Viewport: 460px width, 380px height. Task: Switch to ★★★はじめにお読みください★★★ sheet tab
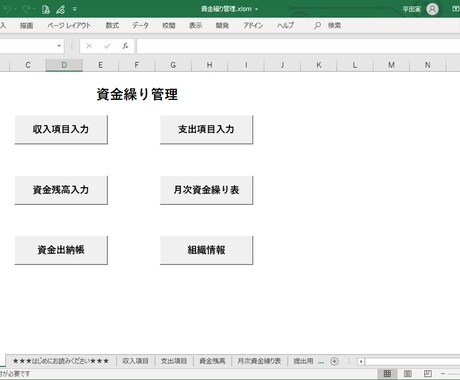point(61,361)
